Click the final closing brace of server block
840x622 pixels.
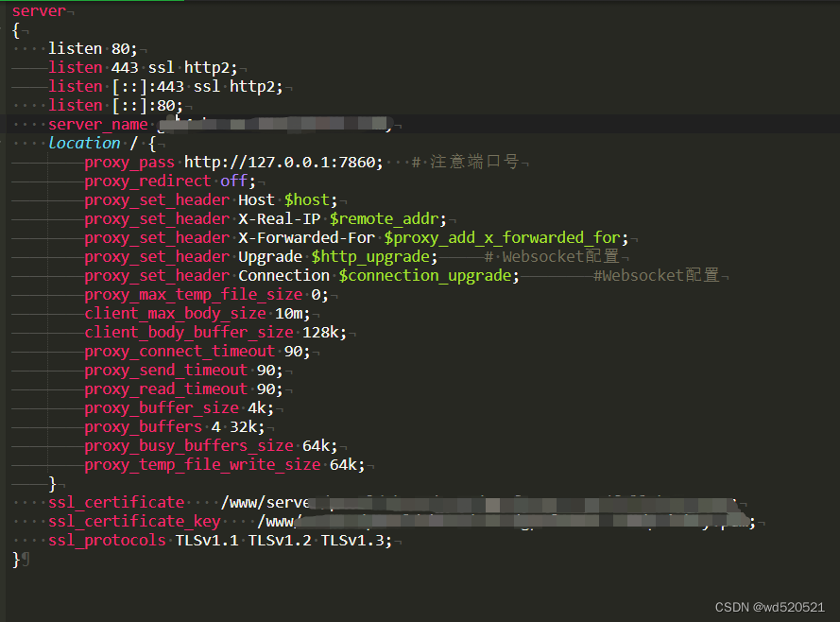click(15, 560)
